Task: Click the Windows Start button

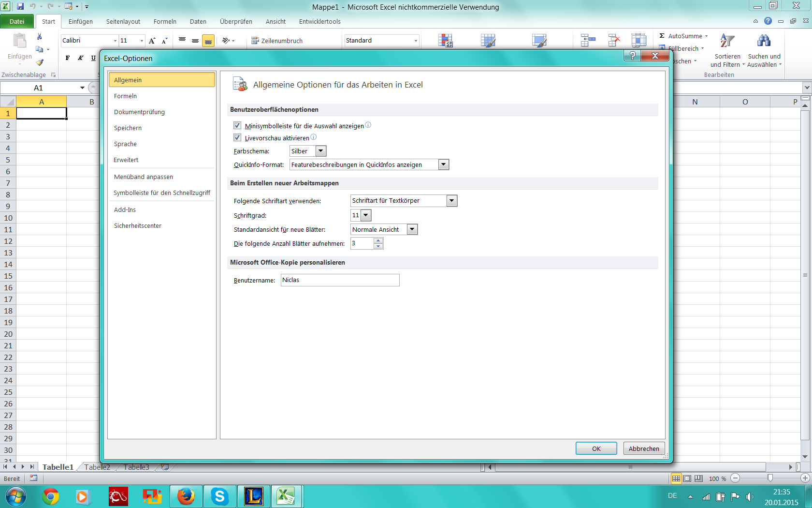Action: 15,496
